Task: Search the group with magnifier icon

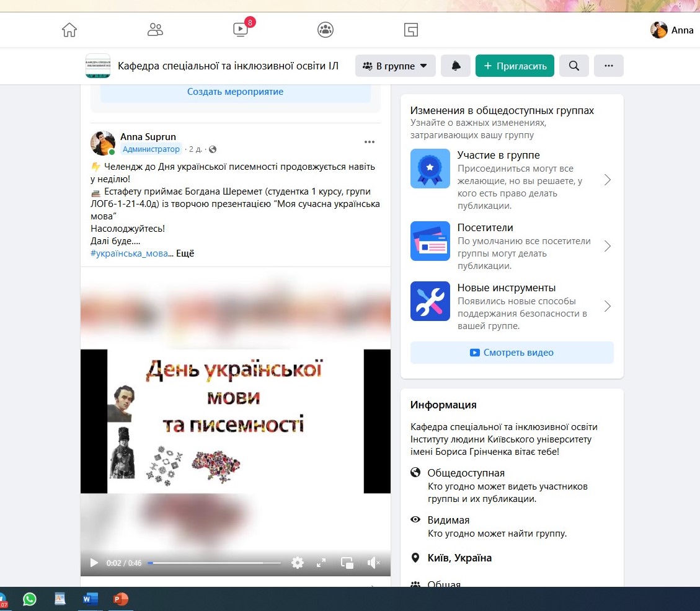Action: (x=574, y=66)
